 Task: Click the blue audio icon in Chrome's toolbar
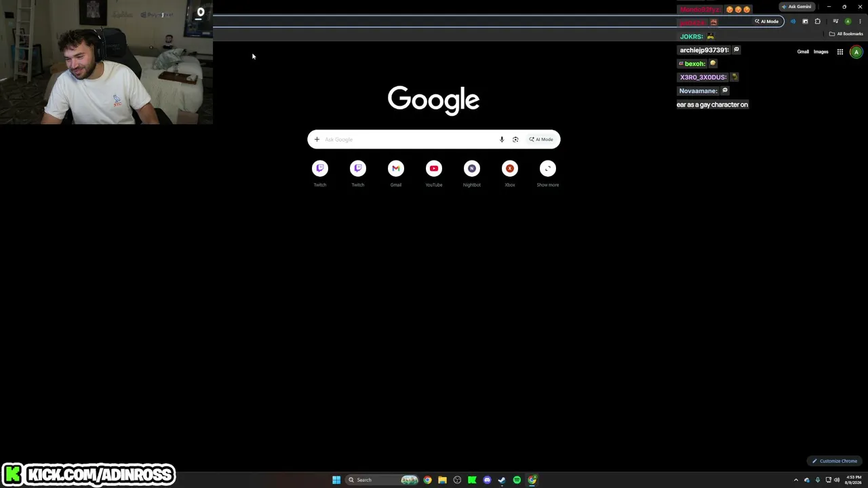(x=793, y=22)
